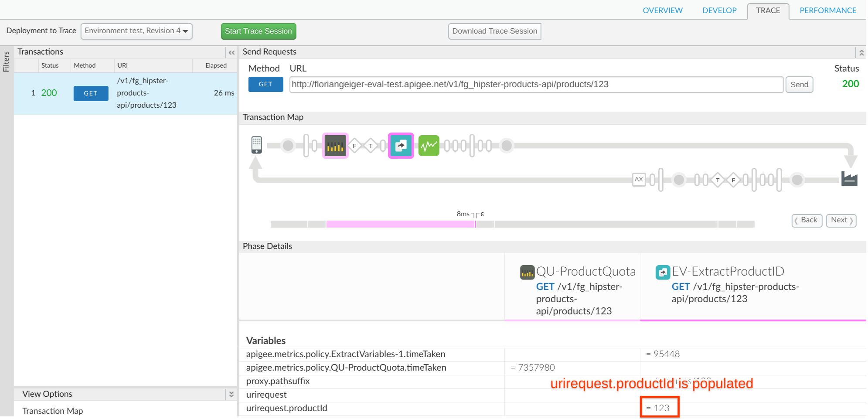The width and height of the screenshot is (868, 419).
Task: Select the teal Extract Variables policy icon
Action: pyautogui.click(x=401, y=146)
